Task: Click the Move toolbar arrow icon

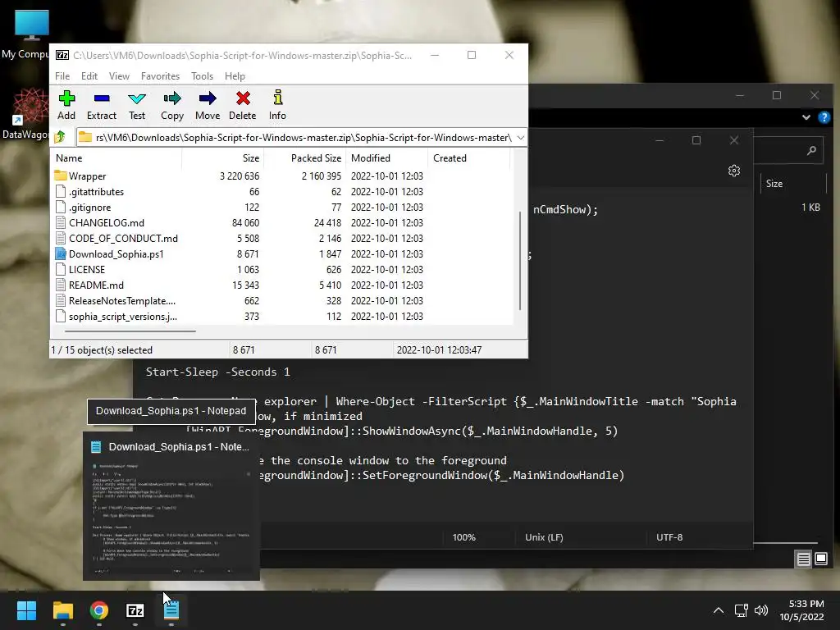Action: pyautogui.click(x=208, y=105)
